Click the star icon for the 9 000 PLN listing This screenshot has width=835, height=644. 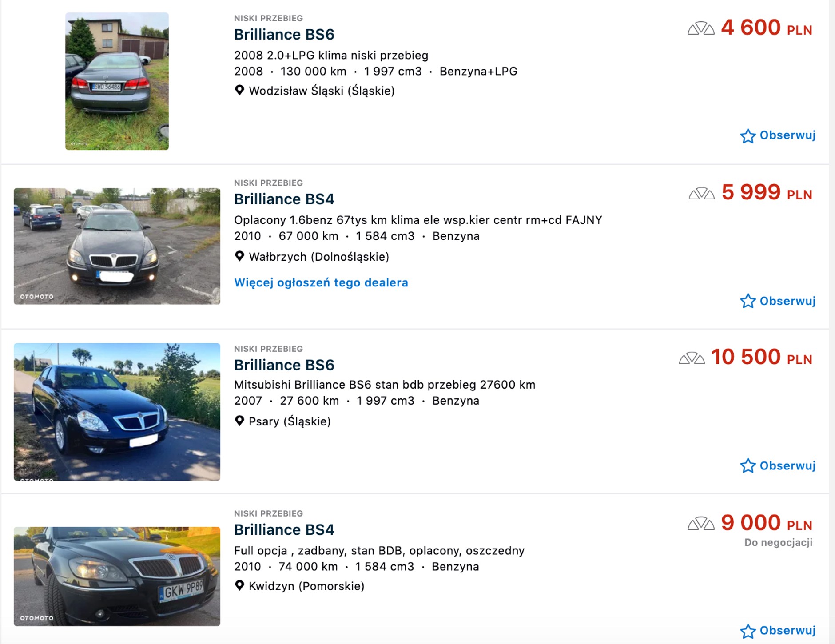click(748, 631)
